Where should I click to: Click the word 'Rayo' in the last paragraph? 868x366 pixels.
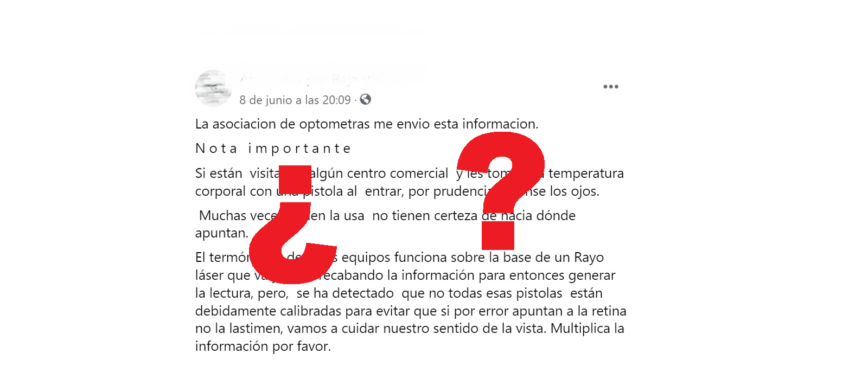pos(589,258)
